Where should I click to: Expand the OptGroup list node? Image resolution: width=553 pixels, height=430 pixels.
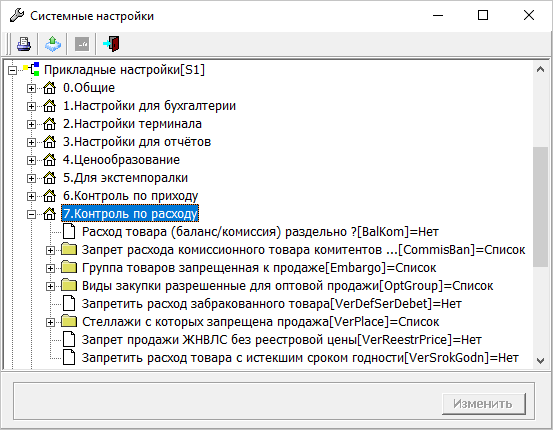tap(50, 286)
